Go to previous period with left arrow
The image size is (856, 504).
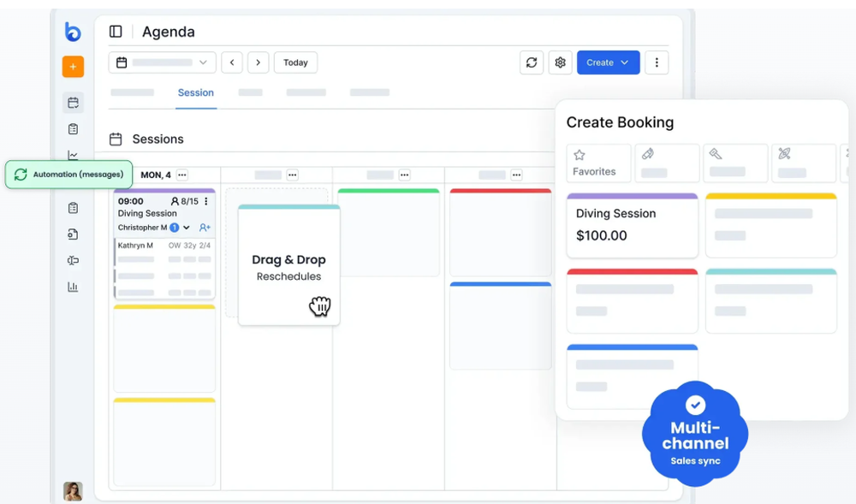[x=232, y=62]
